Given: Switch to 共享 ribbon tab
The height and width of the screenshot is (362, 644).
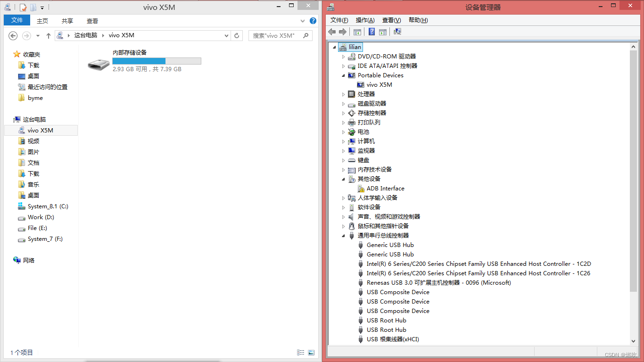Looking at the screenshot, I should pos(67,21).
